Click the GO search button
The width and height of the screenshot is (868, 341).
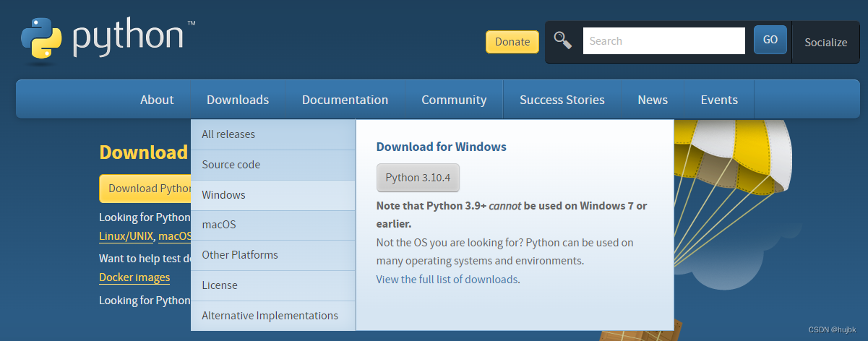tap(770, 40)
